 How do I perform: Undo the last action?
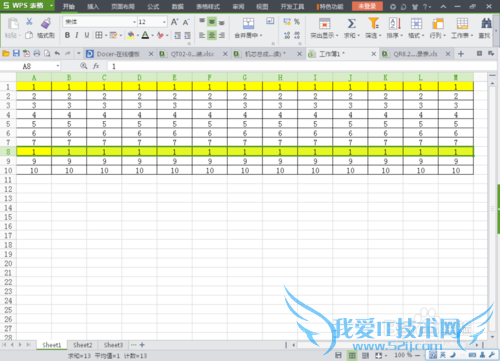coord(57,53)
